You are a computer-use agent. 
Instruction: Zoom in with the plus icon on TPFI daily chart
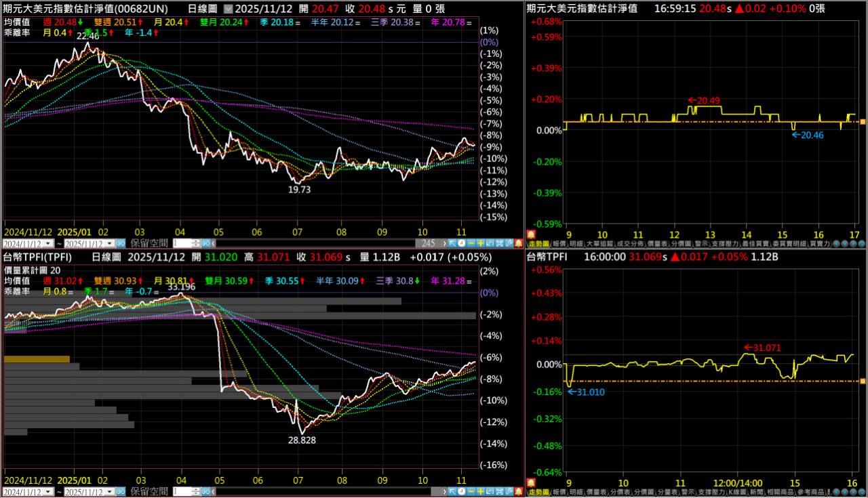[480, 491]
